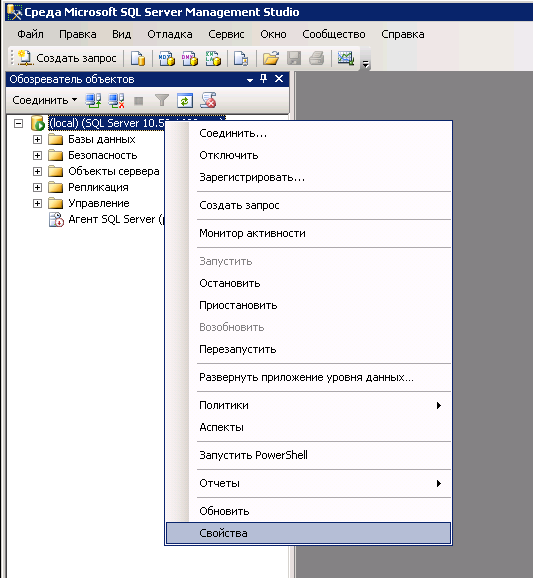
Task: Select the Управление tree item
Action: click(x=99, y=203)
